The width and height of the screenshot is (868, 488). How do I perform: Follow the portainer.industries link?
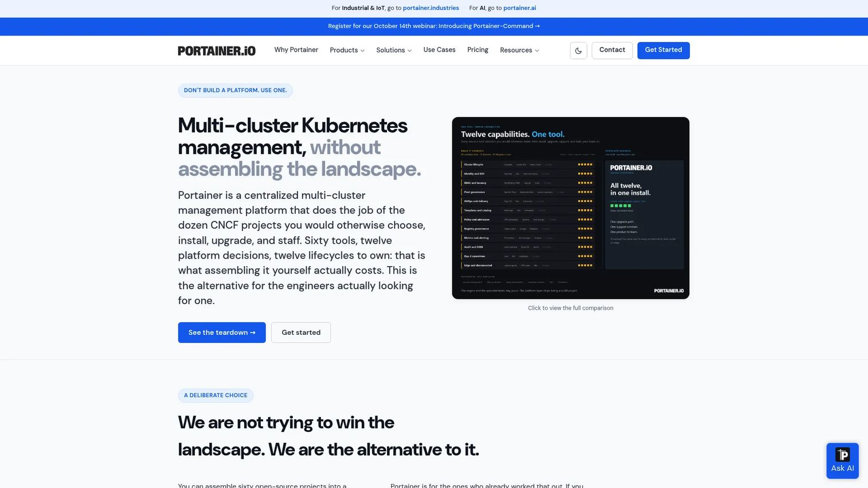point(431,8)
